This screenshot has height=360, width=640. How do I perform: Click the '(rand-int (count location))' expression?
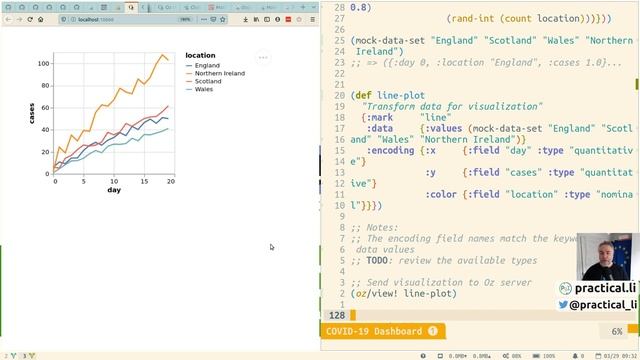coord(516,18)
